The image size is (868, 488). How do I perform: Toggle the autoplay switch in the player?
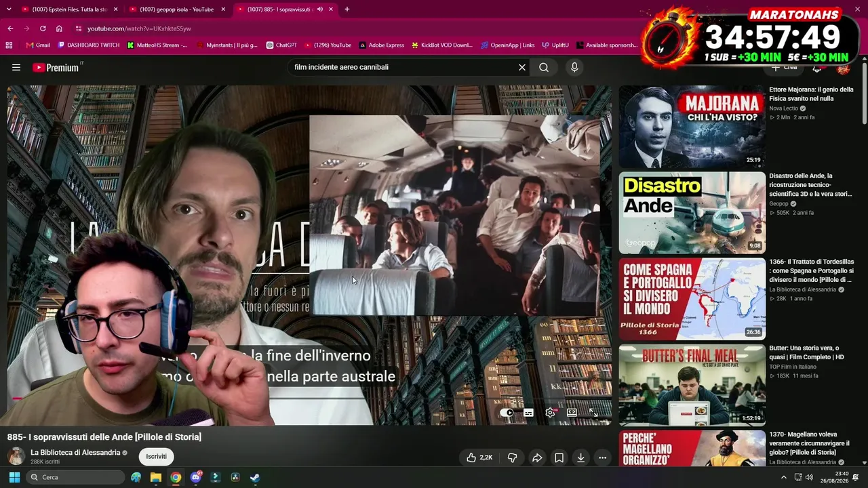coord(507,412)
